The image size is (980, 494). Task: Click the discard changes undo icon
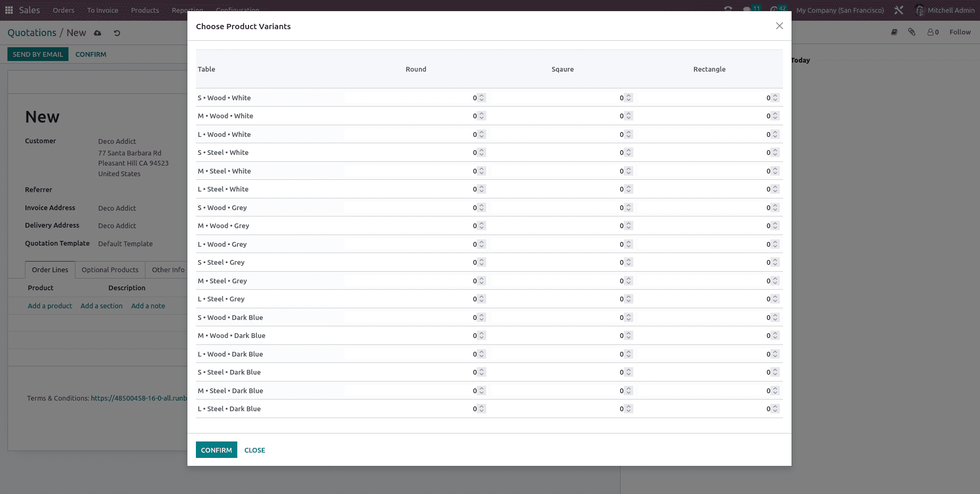[117, 33]
